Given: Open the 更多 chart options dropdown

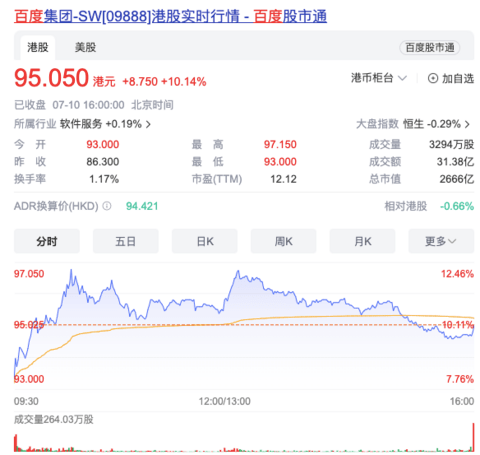Looking at the screenshot, I should (441, 241).
